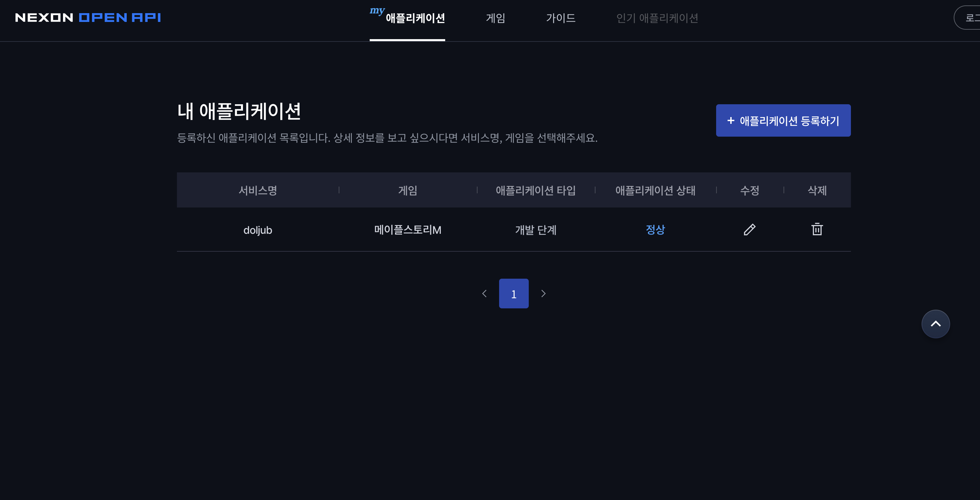
Task: Click the NEXON OPEN API logo
Action: [x=88, y=18]
